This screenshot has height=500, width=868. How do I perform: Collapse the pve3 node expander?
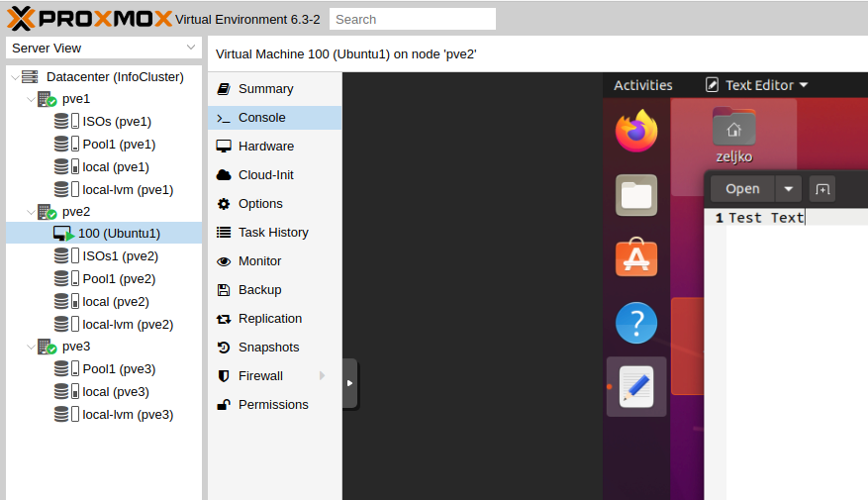(31, 347)
